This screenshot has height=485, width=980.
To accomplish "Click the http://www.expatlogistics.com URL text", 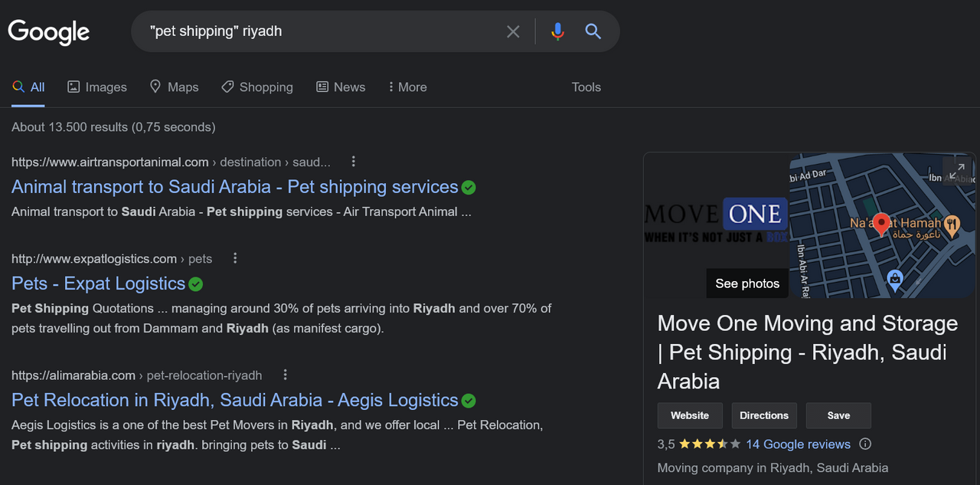I will tap(94, 259).
